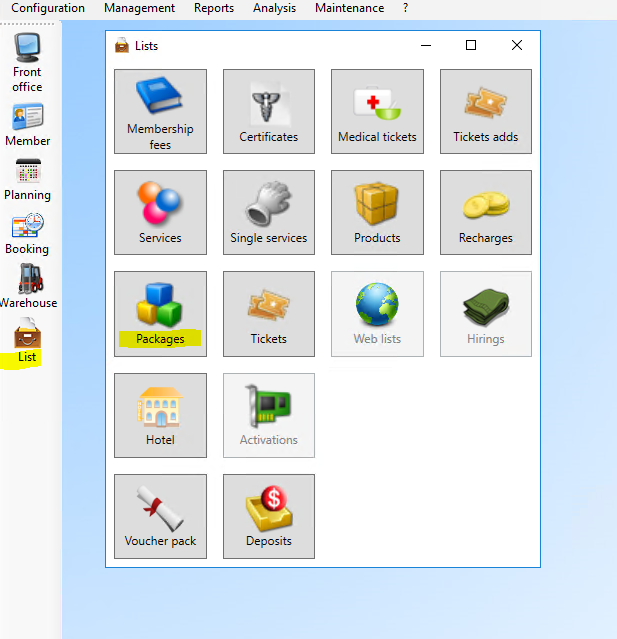617x639 pixels.
Task: Open the Recharges coins tile
Action: tap(486, 212)
